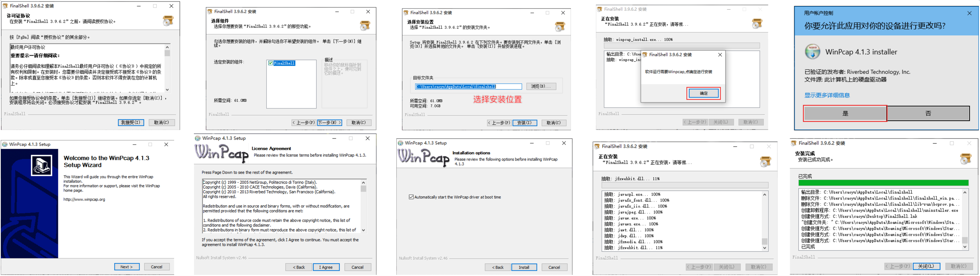The height and width of the screenshot is (276, 980).
Task: Click scroll-down arrow of 安装完成 log list
Action: pos(965,247)
